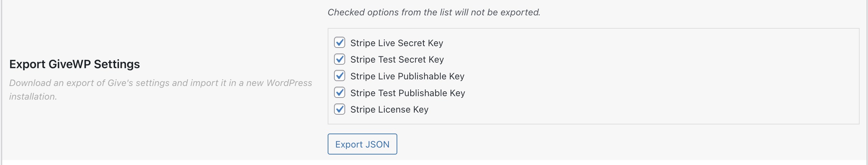
Task: Uncheck the Stripe Live Publishable Key checkbox
Action: (339, 76)
